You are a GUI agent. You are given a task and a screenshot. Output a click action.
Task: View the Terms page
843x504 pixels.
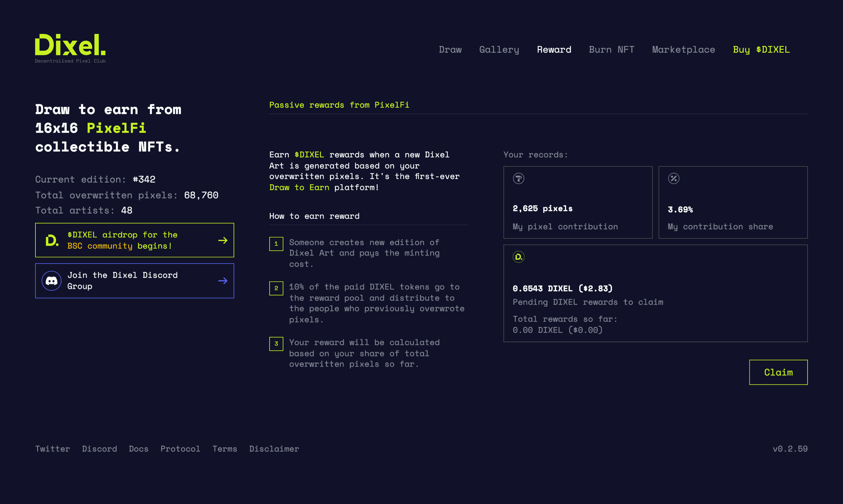click(225, 449)
